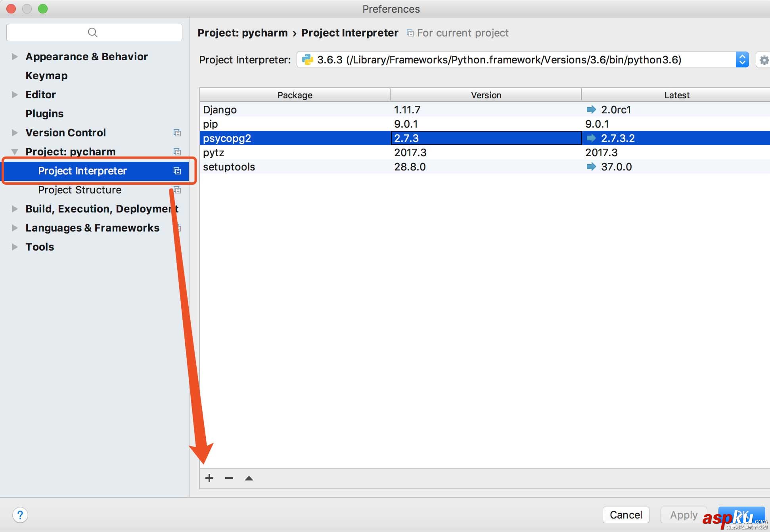Expand the Appearance & Behavior section
Image resolution: width=770 pixels, height=532 pixels.
14,56
